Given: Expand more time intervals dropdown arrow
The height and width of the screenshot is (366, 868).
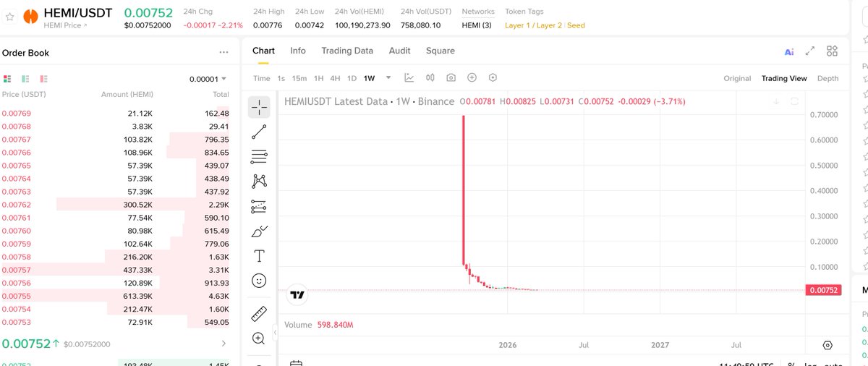Looking at the screenshot, I should click(388, 78).
